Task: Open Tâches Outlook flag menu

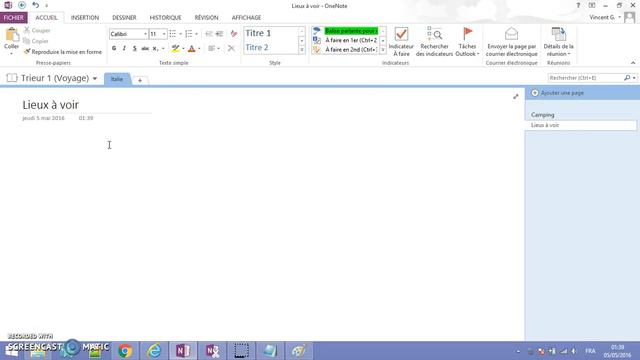Action: click(467, 42)
